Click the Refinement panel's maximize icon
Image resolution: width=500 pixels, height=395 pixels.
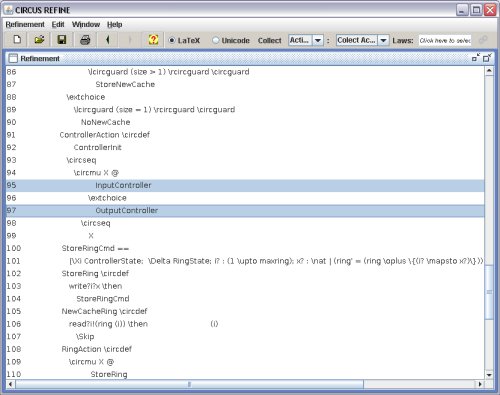tap(487, 58)
